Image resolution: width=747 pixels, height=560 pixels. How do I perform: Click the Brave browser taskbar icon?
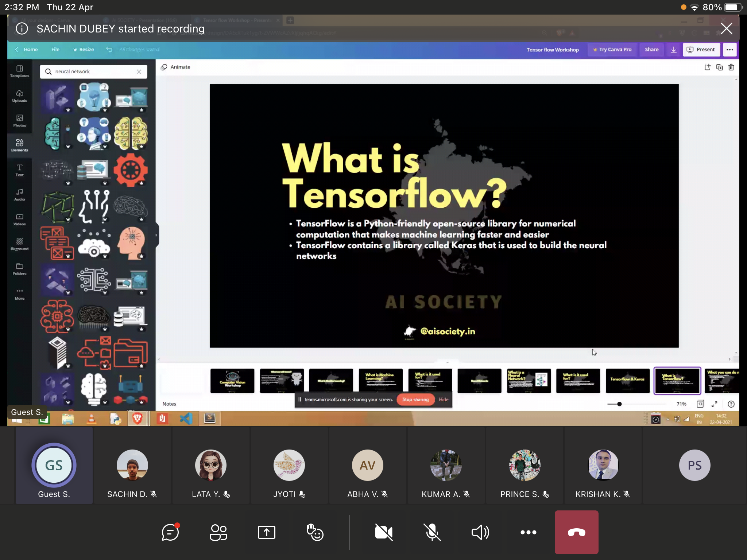[138, 419]
